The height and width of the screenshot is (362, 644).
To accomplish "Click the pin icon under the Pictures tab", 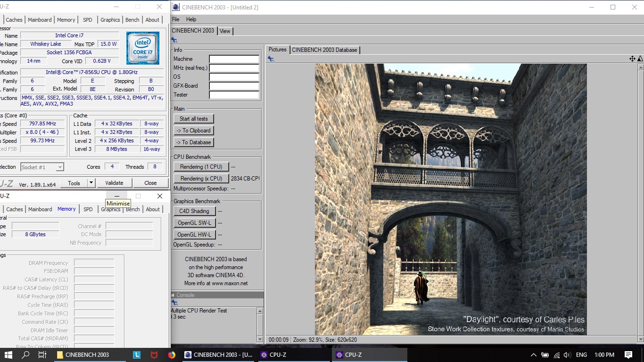I will point(271,59).
